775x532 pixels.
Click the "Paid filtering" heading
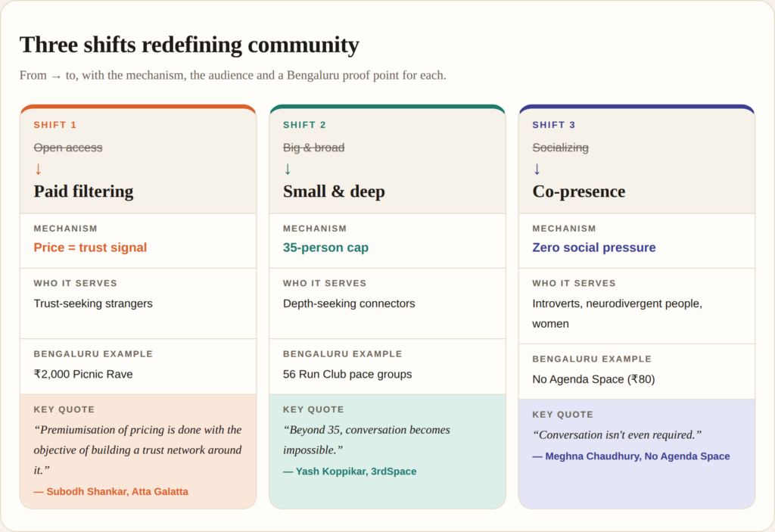pos(83,191)
